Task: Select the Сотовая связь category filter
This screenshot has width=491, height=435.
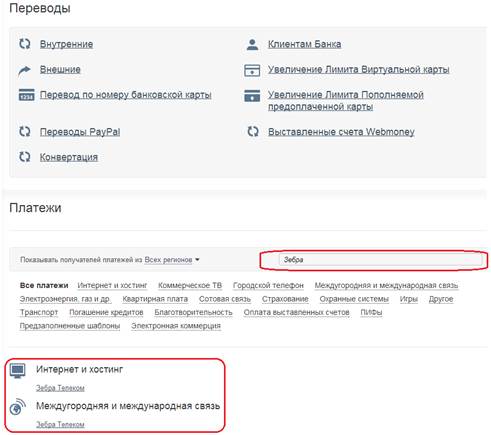Action: click(x=225, y=299)
